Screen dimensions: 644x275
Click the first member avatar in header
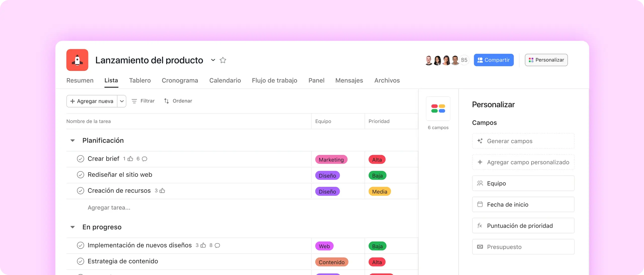click(x=429, y=60)
